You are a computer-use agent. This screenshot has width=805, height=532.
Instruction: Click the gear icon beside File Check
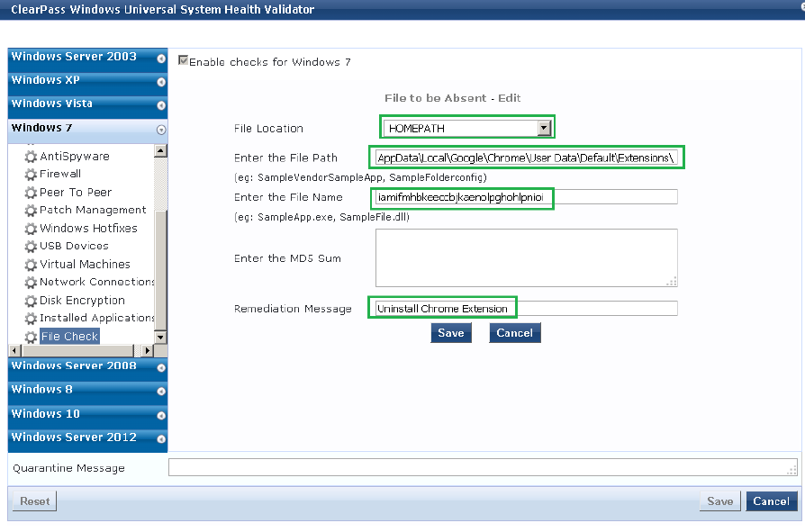tap(31, 337)
